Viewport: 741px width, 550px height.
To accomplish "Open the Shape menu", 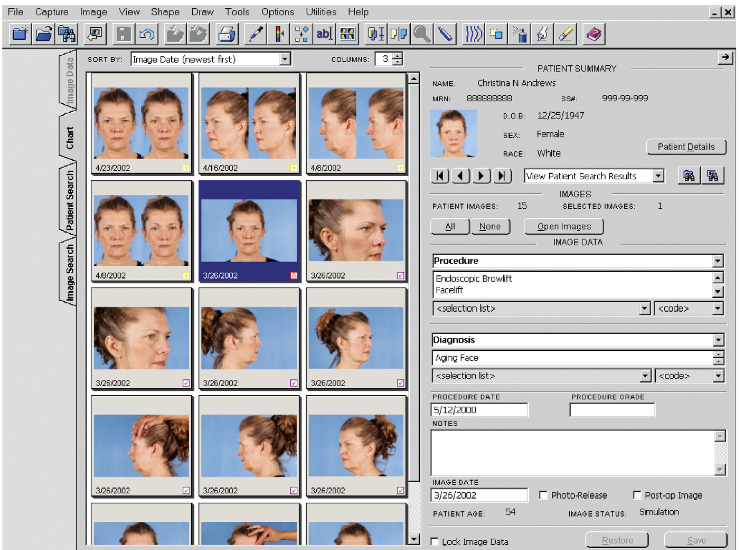I will click(165, 12).
